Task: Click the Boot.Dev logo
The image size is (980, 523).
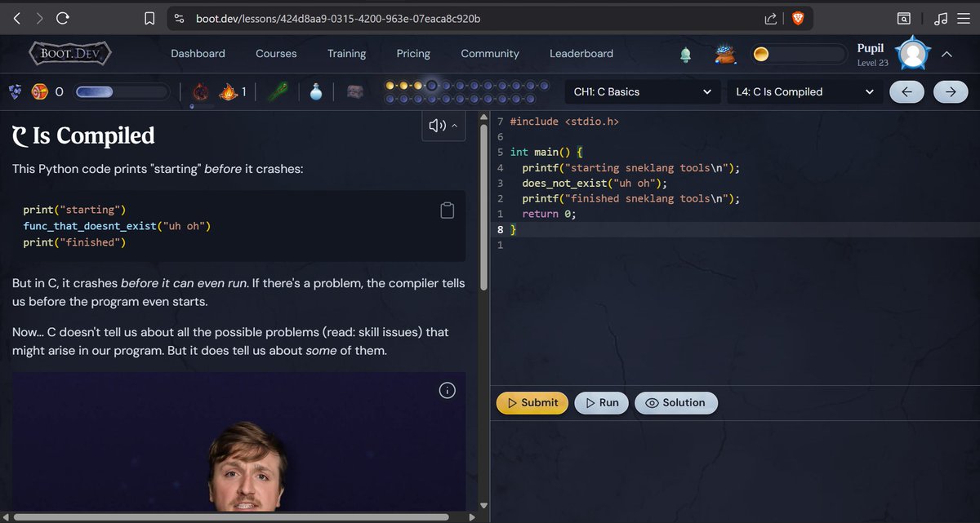Action: [x=69, y=52]
